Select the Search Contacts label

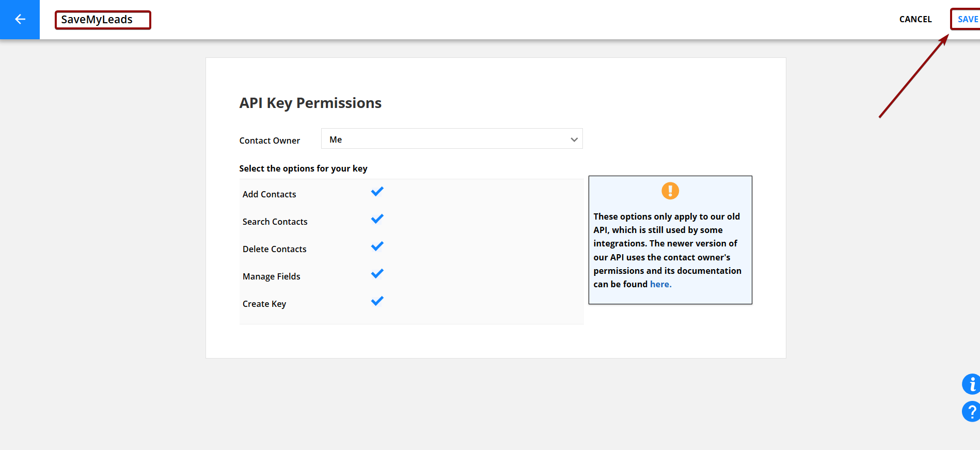pyautogui.click(x=275, y=222)
